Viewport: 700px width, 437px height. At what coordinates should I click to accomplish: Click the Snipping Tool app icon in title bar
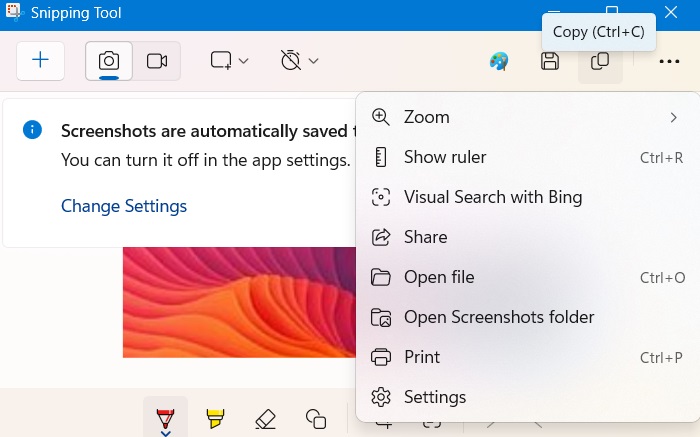coord(13,12)
